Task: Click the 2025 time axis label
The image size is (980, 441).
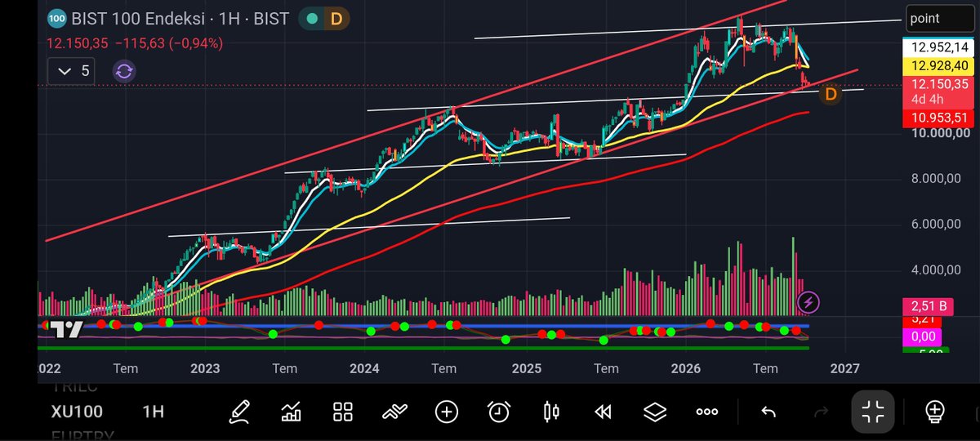Action: point(527,368)
